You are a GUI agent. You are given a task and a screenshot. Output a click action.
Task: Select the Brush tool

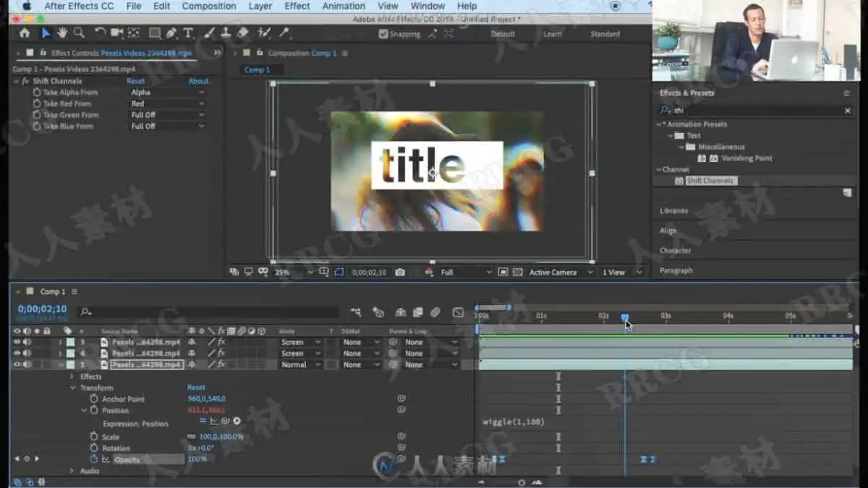[x=210, y=33]
